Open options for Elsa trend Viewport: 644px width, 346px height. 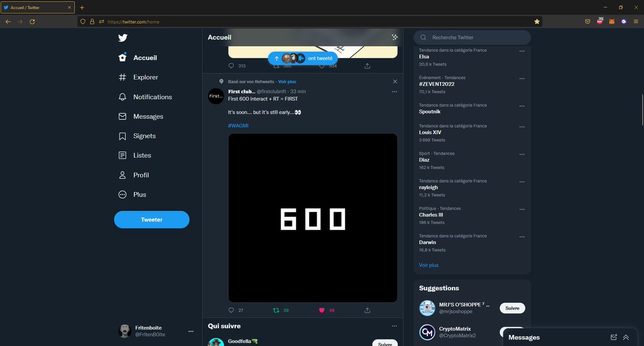pos(522,51)
